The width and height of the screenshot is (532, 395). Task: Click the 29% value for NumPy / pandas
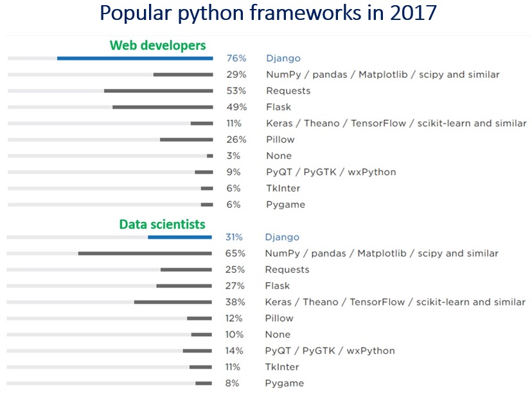(x=236, y=75)
